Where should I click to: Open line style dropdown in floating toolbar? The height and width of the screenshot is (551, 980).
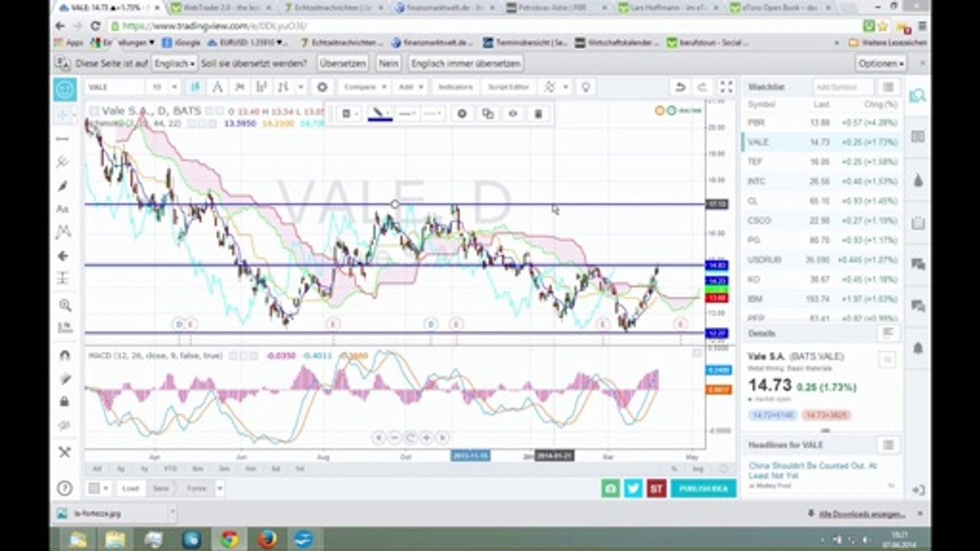(407, 114)
